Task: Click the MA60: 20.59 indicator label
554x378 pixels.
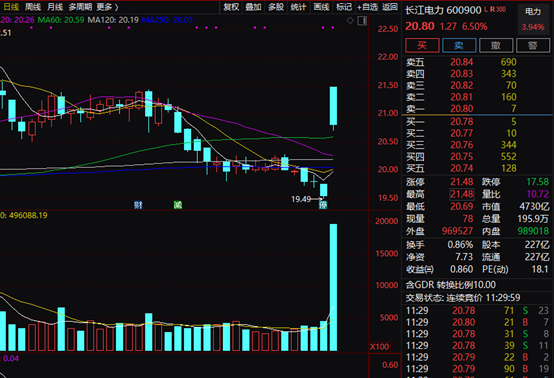Action: (x=61, y=20)
